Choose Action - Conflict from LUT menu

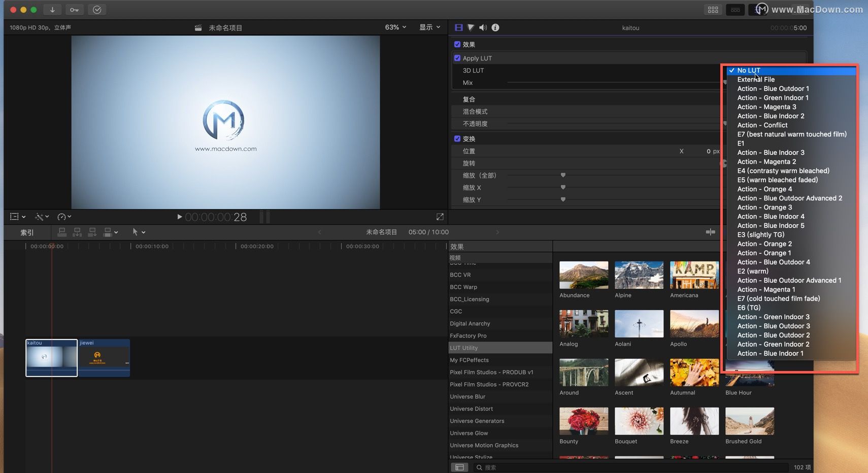pyautogui.click(x=762, y=125)
